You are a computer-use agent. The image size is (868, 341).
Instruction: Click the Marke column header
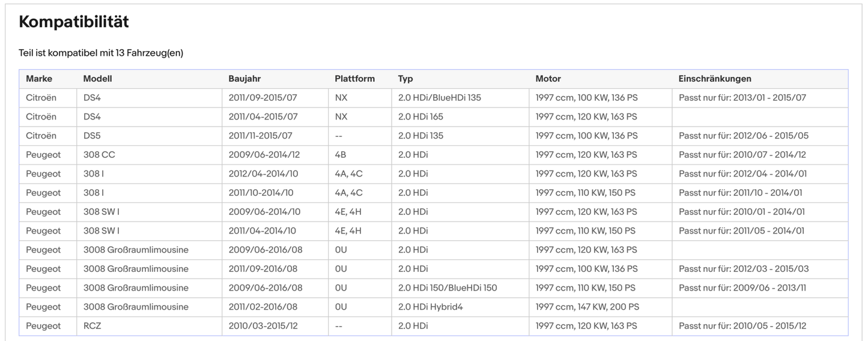(39, 79)
